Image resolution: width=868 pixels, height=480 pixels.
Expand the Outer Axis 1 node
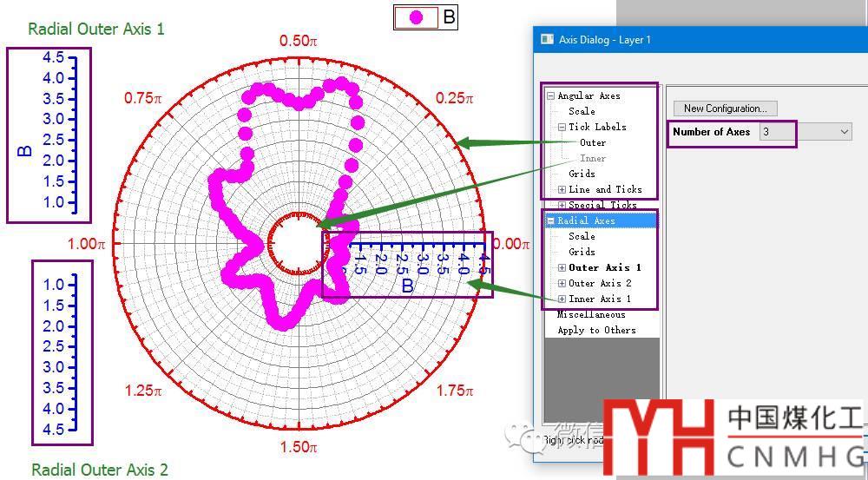(x=562, y=268)
